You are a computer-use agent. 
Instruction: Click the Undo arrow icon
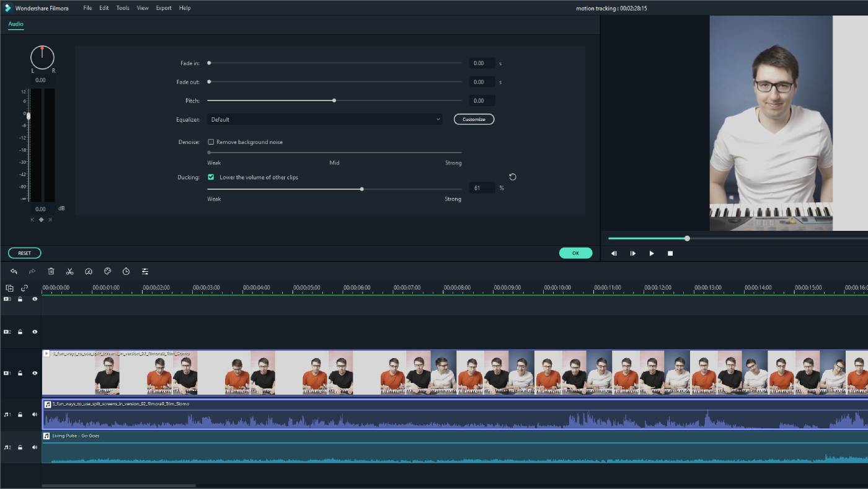pos(14,271)
